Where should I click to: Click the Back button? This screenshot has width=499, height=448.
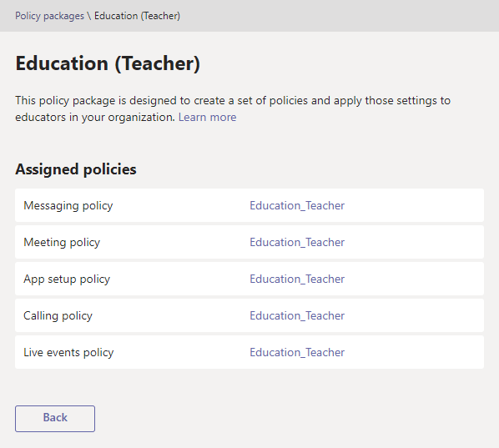point(55,419)
